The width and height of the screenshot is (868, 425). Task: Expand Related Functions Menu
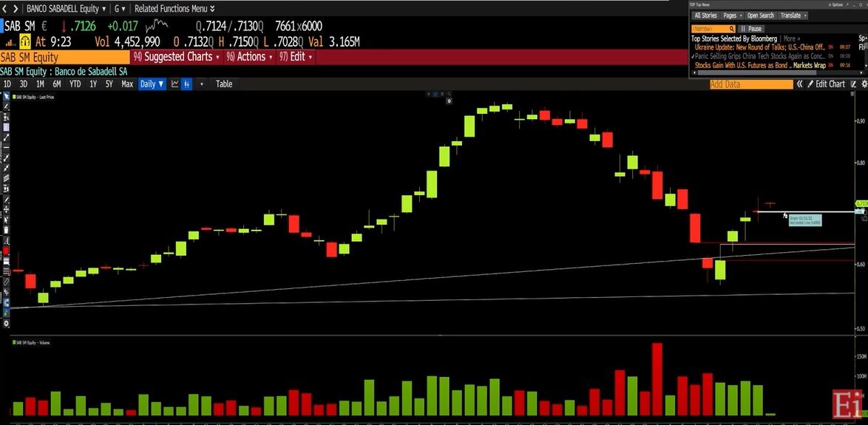click(x=175, y=8)
